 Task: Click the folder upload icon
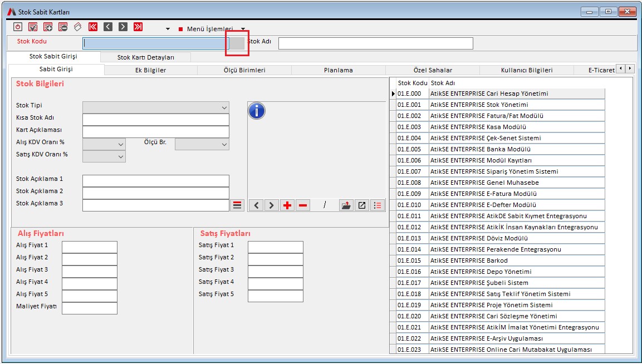coord(346,205)
